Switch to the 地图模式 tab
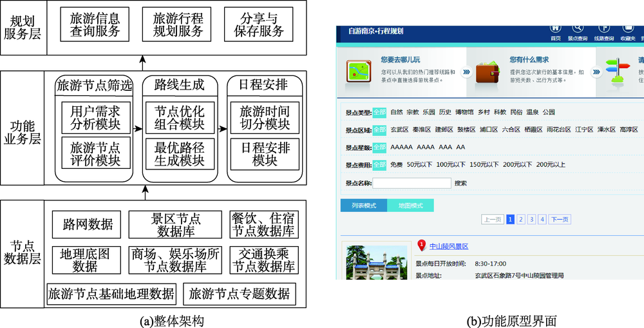 [410, 206]
